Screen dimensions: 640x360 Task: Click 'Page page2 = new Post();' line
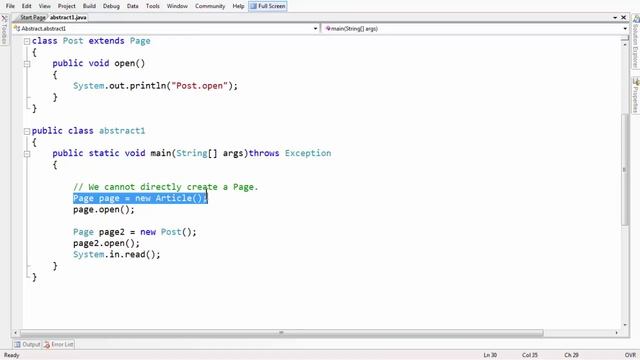[x=135, y=232]
